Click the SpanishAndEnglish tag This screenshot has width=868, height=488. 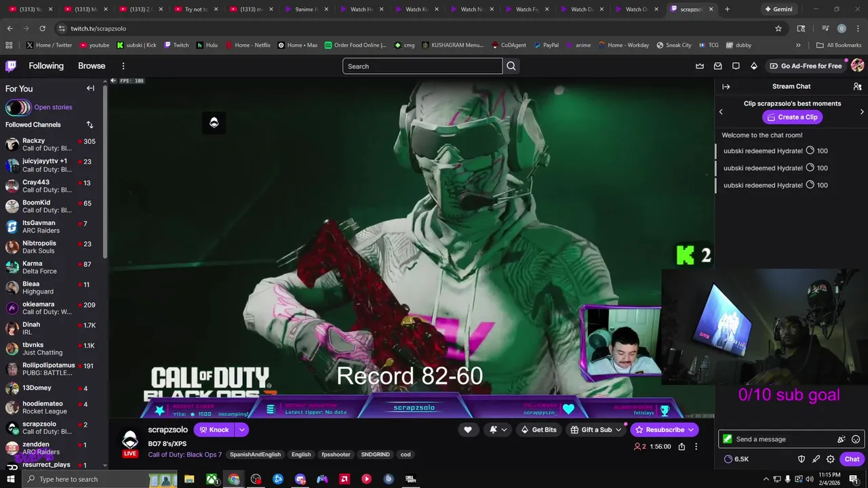click(x=255, y=455)
